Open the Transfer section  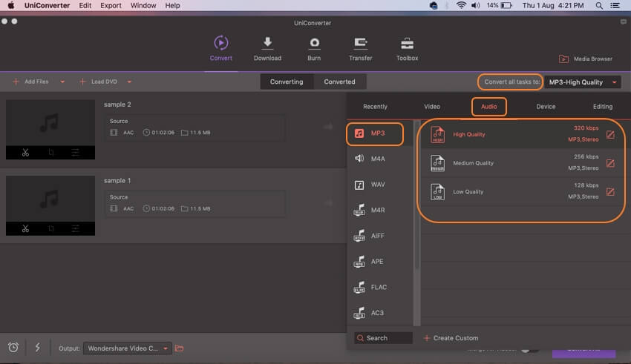click(360, 49)
